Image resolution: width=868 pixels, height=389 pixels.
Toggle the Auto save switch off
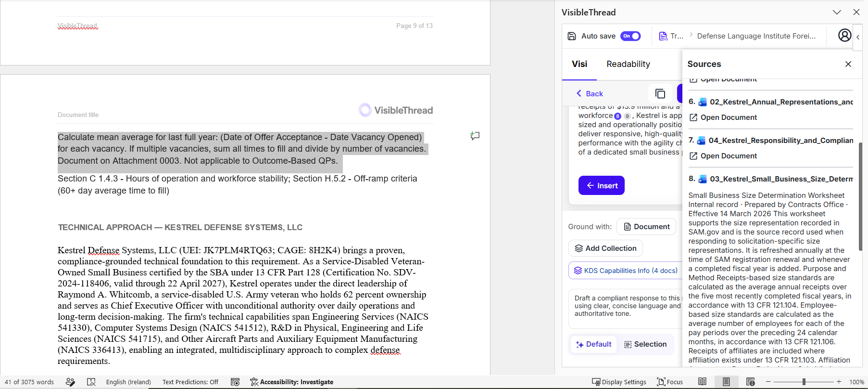click(630, 36)
